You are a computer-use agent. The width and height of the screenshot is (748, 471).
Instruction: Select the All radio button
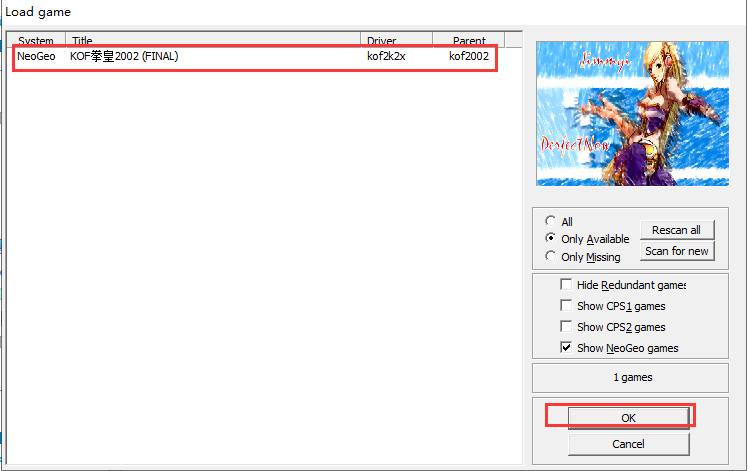tap(551, 221)
